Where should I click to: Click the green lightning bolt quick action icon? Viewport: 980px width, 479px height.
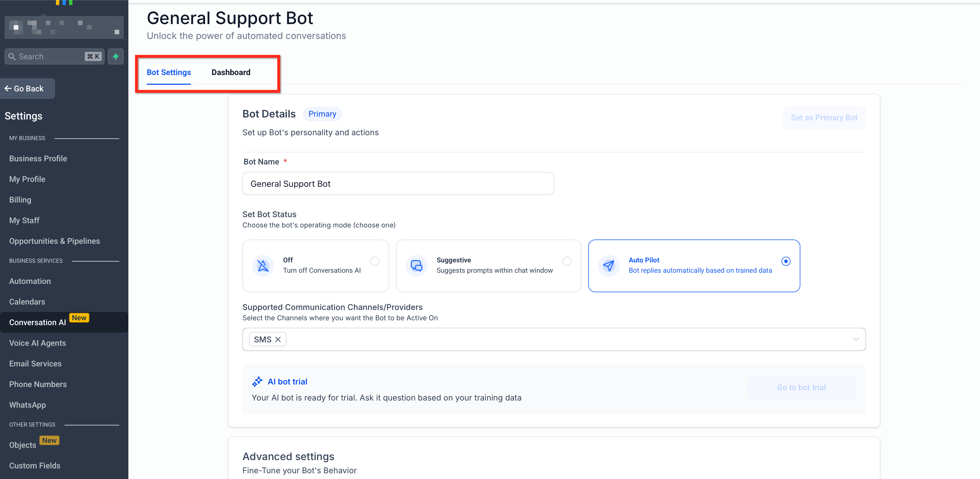tap(116, 56)
